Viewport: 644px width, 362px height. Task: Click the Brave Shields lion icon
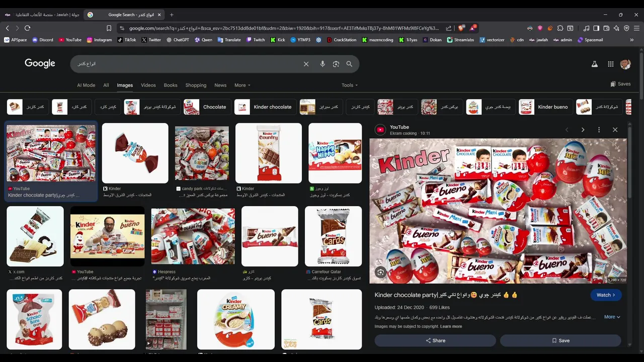click(x=461, y=28)
